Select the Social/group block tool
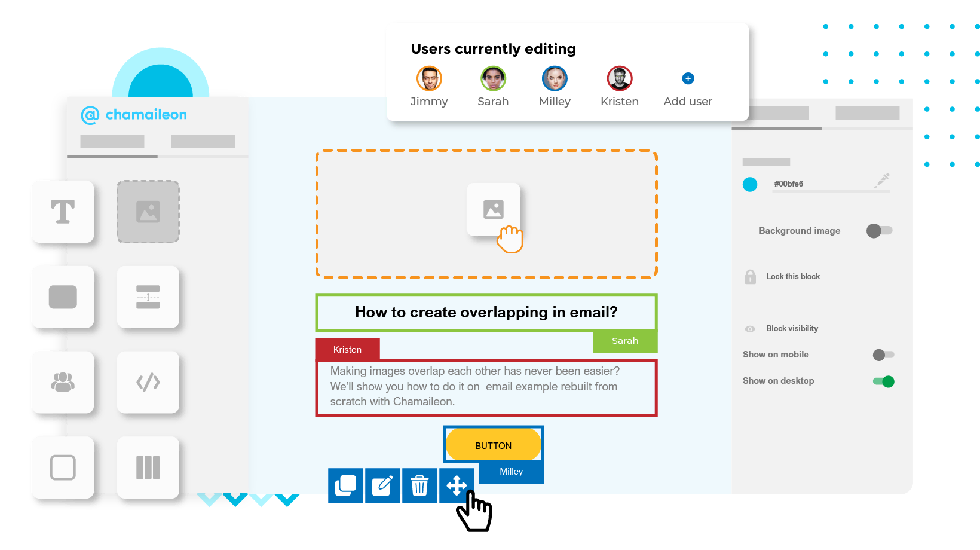The height and width of the screenshot is (550, 980). [x=62, y=383]
